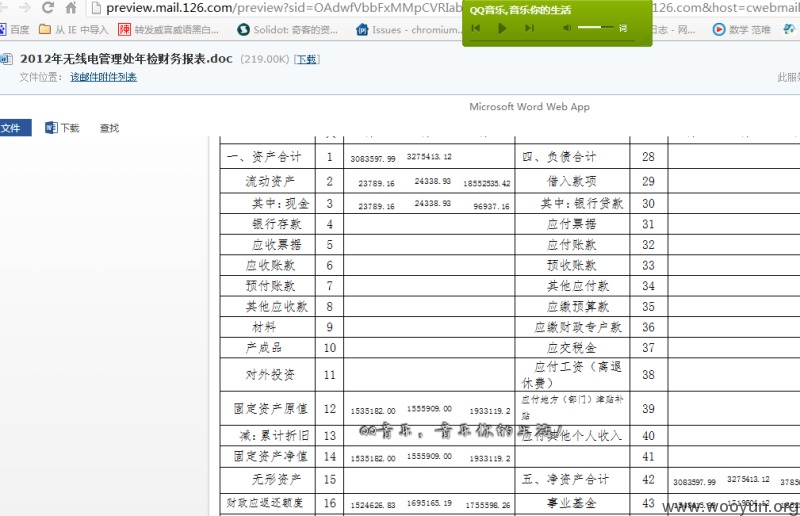Click the browser forward arrow
This screenshot has height=516, width=800.
(24, 7)
